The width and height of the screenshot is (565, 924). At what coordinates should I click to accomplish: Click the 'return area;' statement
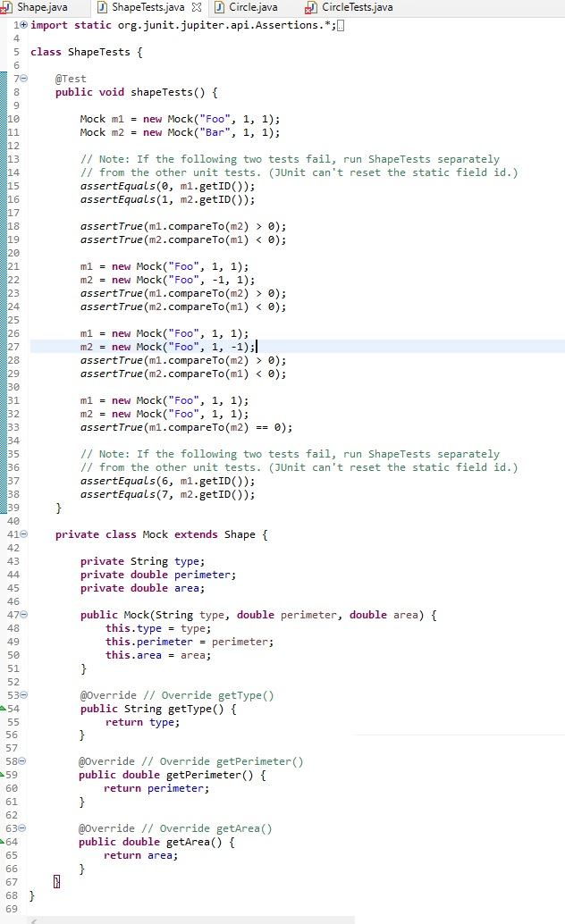(x=140, y=856)
